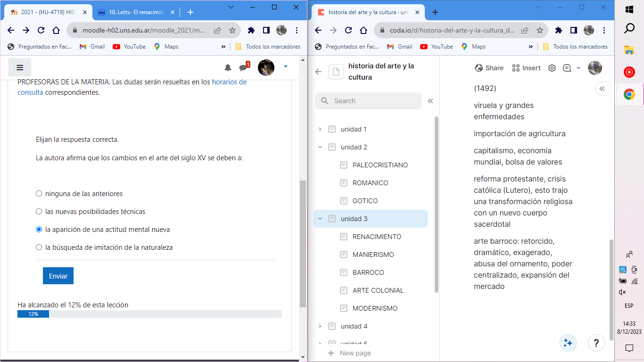
Task: Open Coda AI assistant sparkle button
Action: (x=568, y=343)
